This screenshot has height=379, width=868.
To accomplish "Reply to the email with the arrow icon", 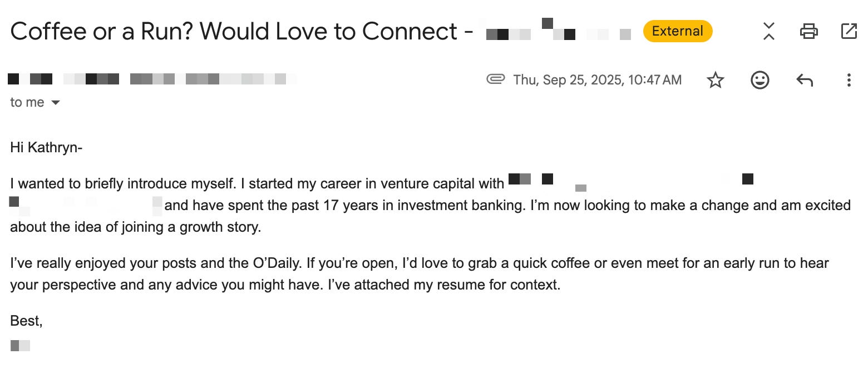I will (x=805, y=81).
